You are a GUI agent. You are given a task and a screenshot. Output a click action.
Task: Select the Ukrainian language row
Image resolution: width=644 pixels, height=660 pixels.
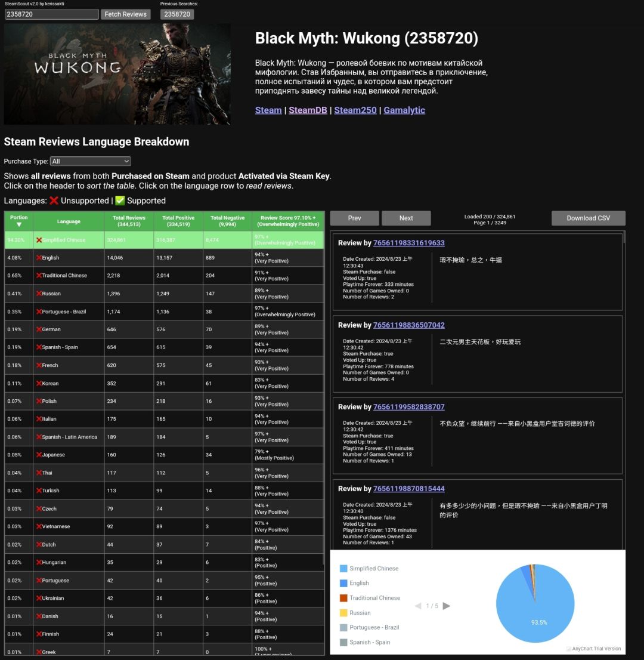164,598
